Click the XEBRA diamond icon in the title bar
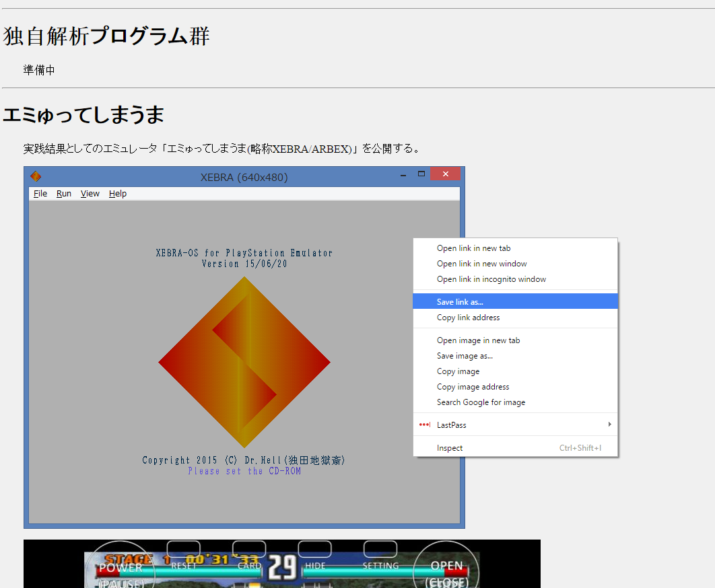Image resolution: width=715 pixels, height=588 pixels. tap(36, 176)
